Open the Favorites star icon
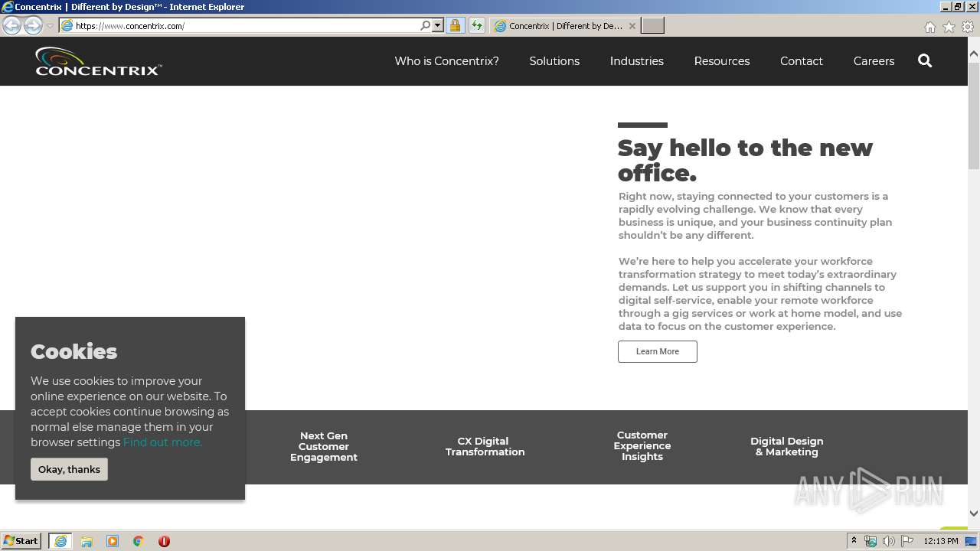The image size is (980, 551). (x=949, y=27)
